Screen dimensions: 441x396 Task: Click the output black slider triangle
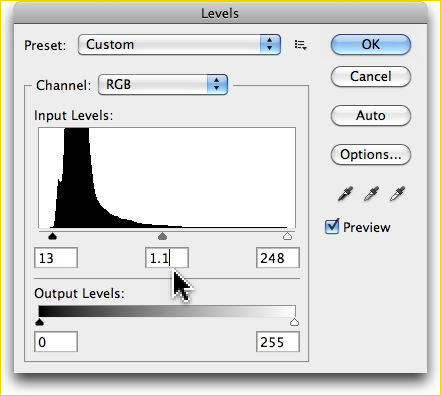pyautogui.click(x=40, y=322)
